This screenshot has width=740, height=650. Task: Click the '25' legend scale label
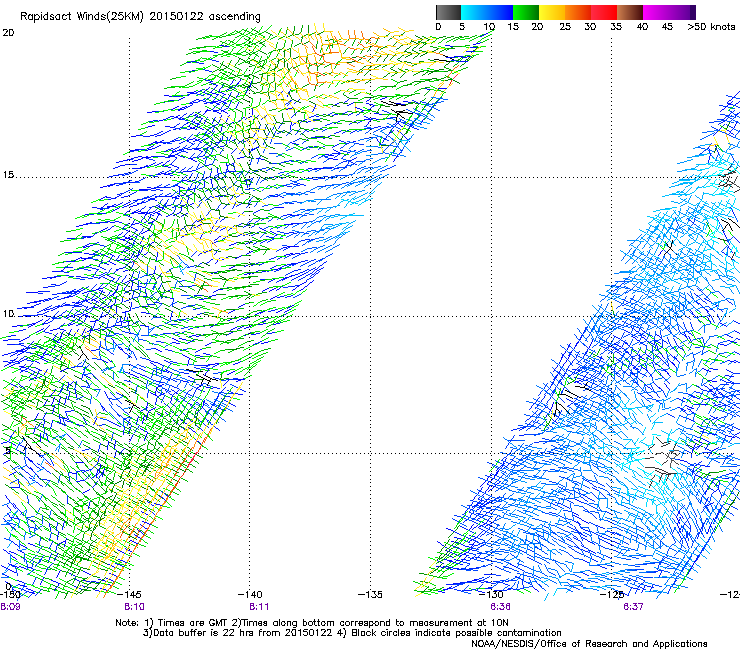pos(565,27)
